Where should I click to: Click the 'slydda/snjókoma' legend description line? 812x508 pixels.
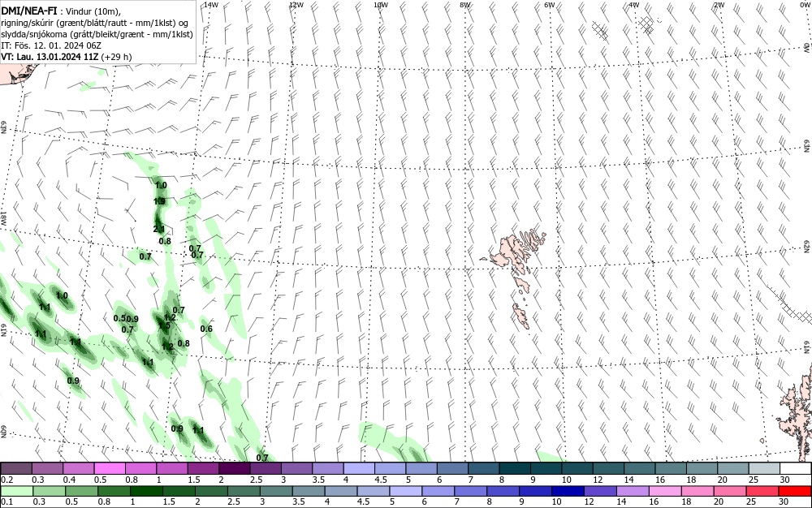click(97, 34)
